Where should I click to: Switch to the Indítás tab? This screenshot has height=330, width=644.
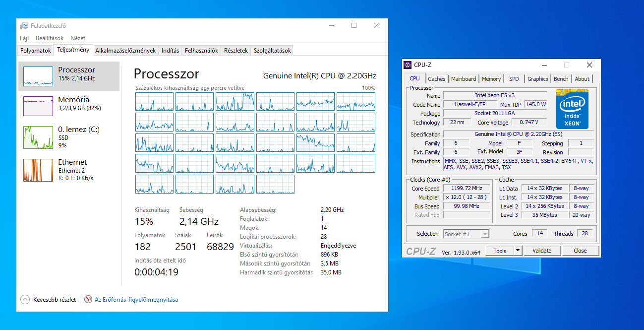coord(170,51)
